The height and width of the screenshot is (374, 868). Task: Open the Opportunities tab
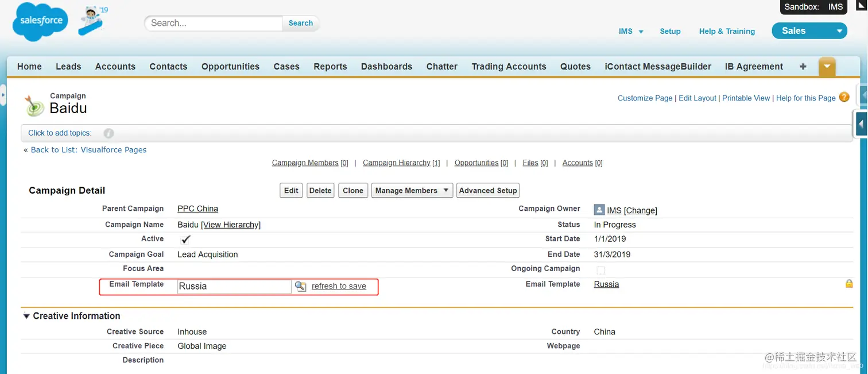click(x=230, y=67)
